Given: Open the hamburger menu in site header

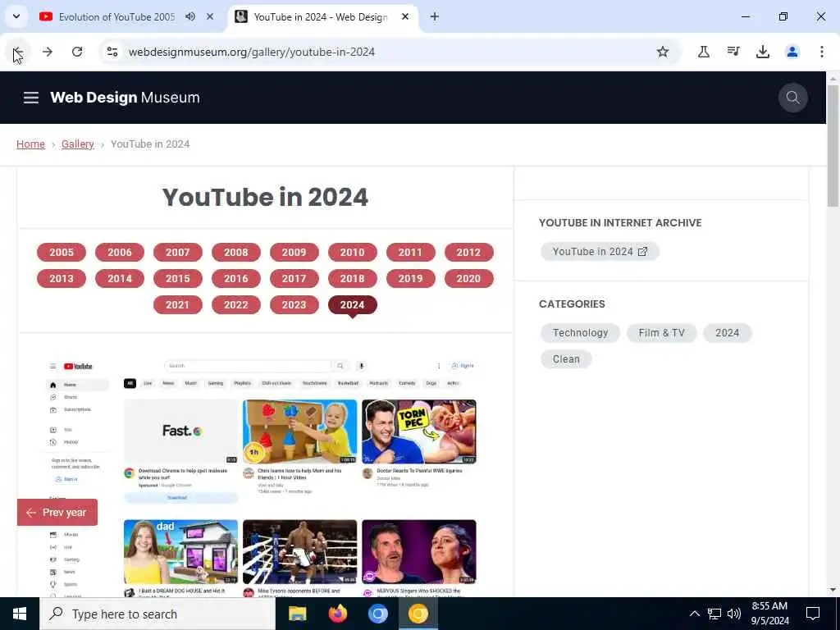Looking at the screenshot, I should click(x=31, y=98).
